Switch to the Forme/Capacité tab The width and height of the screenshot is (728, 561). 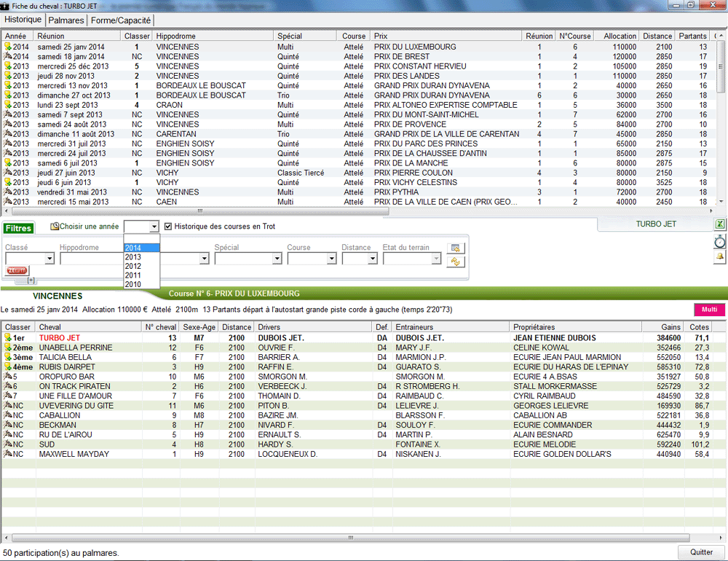[121, 20]
